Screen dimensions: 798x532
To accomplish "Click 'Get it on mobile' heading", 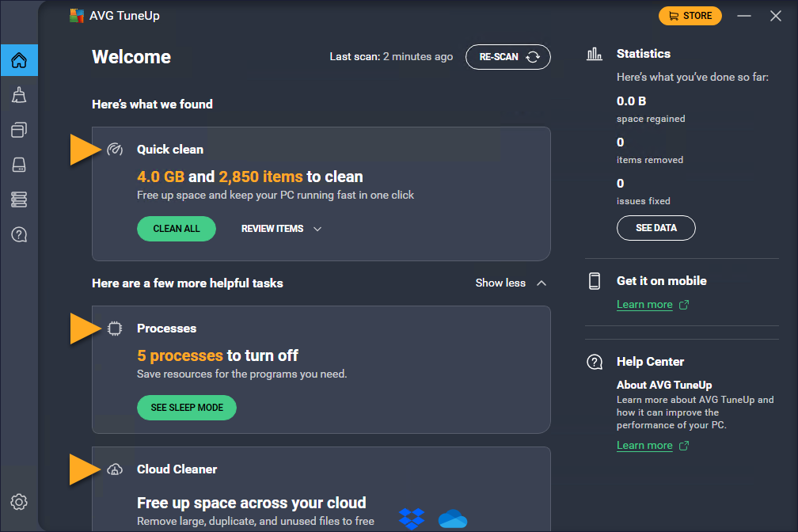I will [x=662, y=281].
